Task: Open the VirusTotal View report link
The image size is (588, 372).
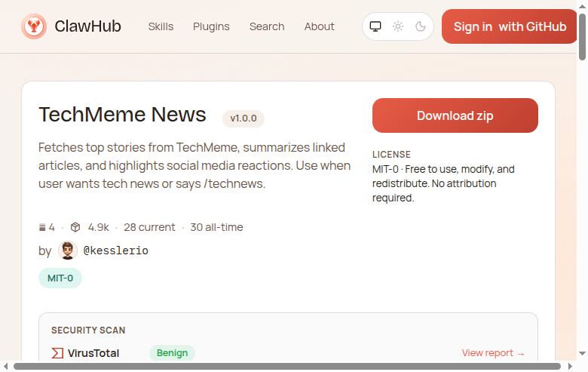Action: pyautogui.click(x=493, y=353)
